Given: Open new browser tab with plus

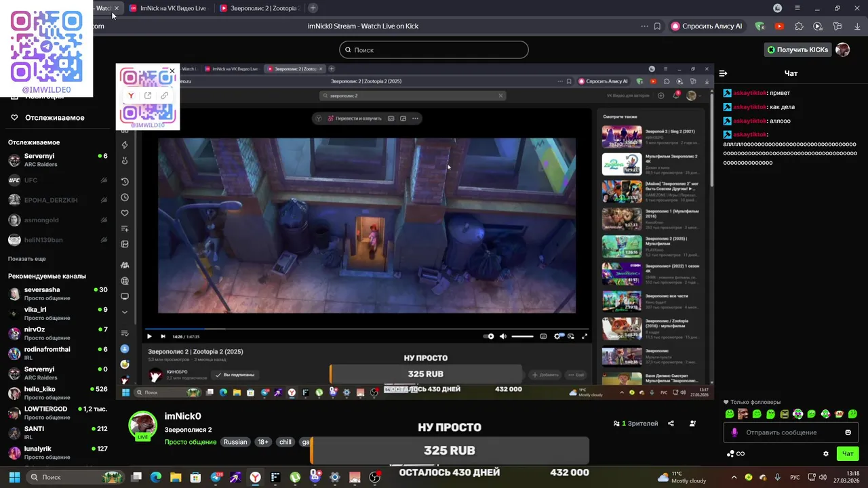Looking at the screenshot, I should (313, 8).
